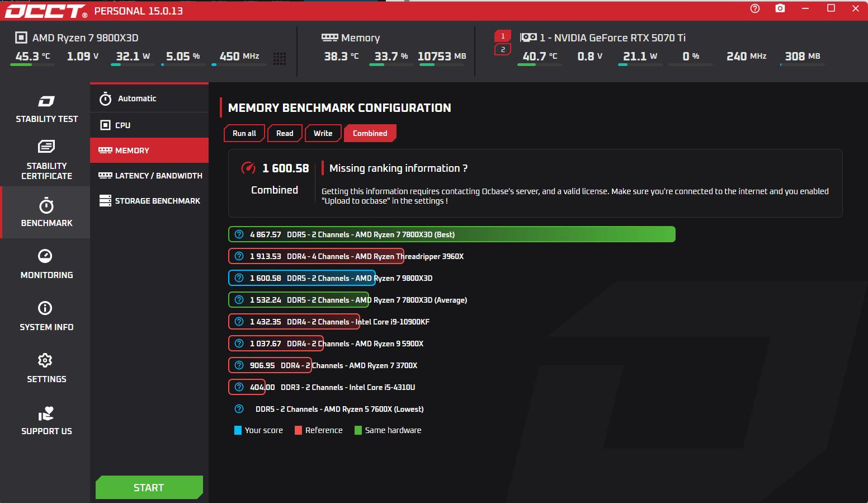Open the help question mark icon in title bar
The width and height of the screenshot is (868, 503).
[x=755, y=8]
